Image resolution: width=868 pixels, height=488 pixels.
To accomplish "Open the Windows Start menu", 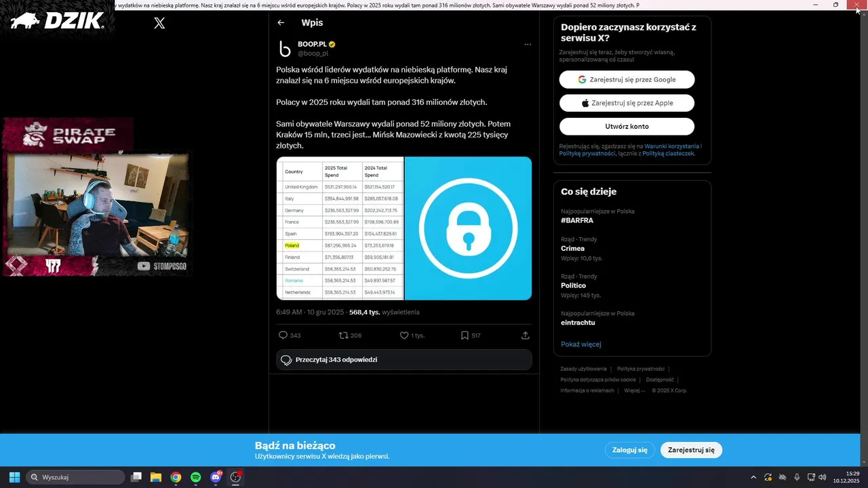I will (x=14, y=477).
